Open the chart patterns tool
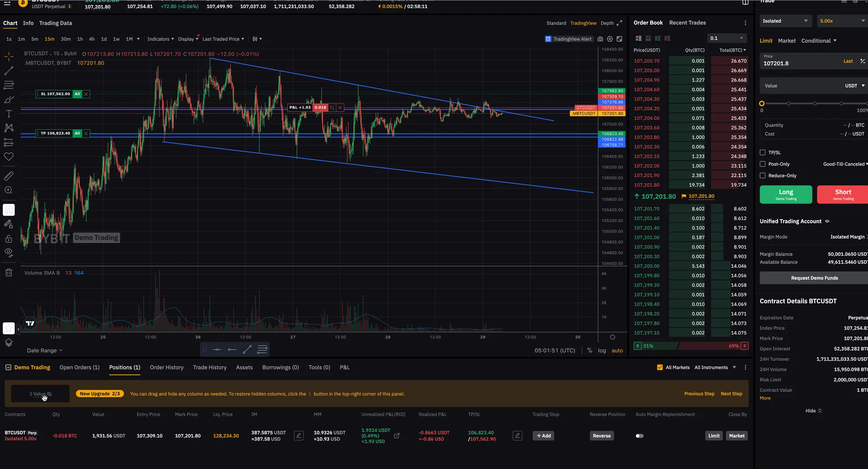Viewport: 868px width, 469px height. (x=9, y=128)
